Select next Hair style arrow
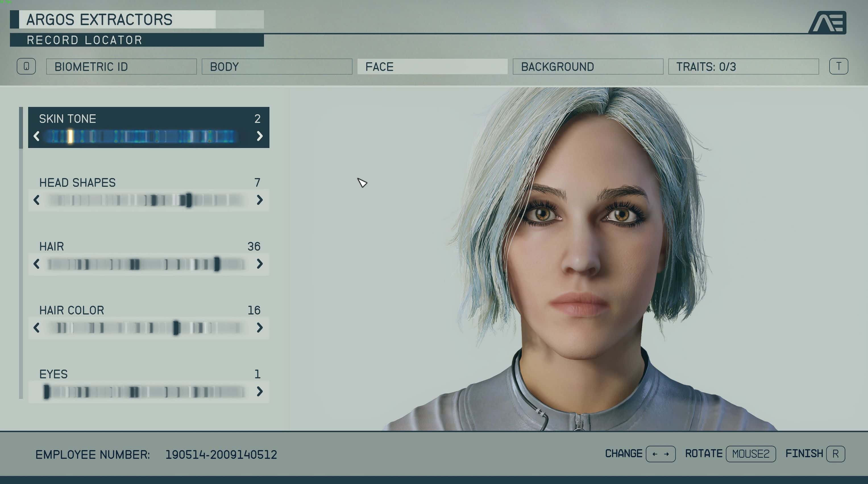 click(259, 264)
